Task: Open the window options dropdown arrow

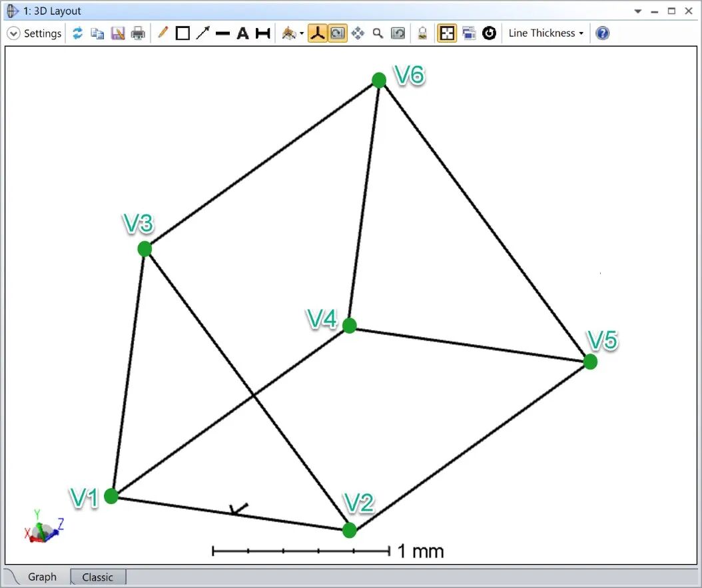Action: (x=638, y=11)
